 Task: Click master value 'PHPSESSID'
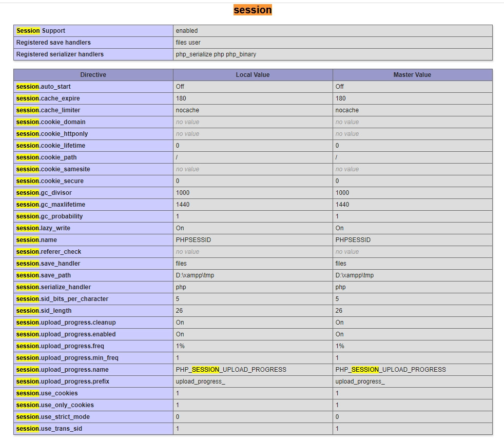click(353, 240)
